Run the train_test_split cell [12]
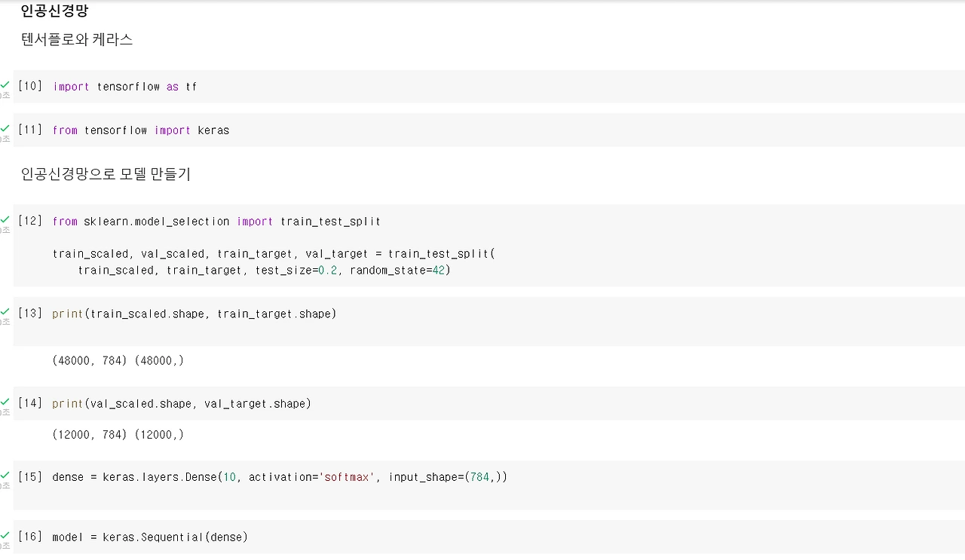Viewport: 965px width, 560px height. click(30, 221)
